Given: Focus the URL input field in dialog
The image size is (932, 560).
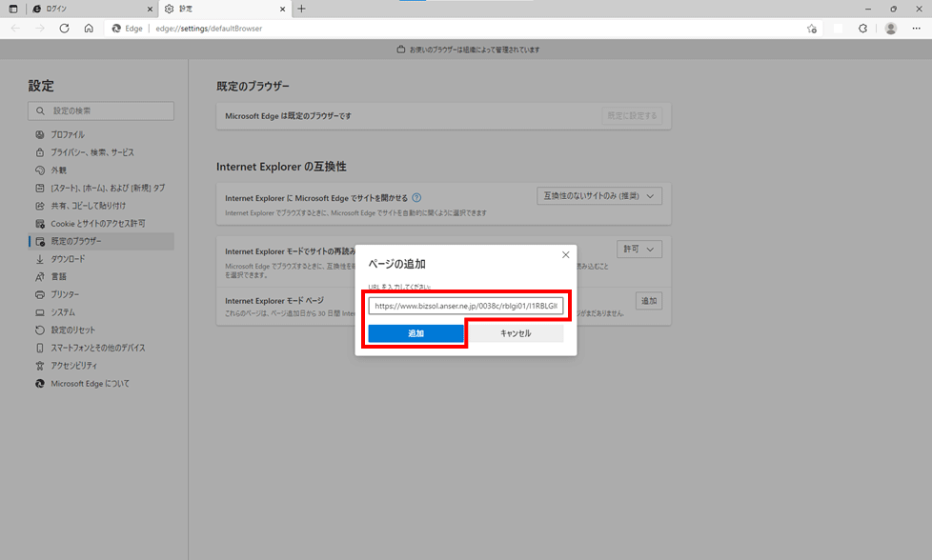Looking at the screenshot, I should 465,306.
